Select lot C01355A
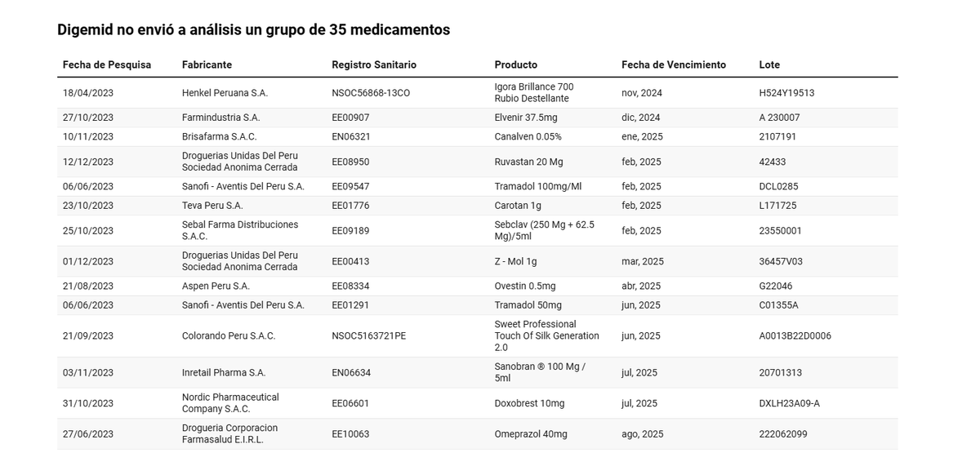 tap(779, 304)
